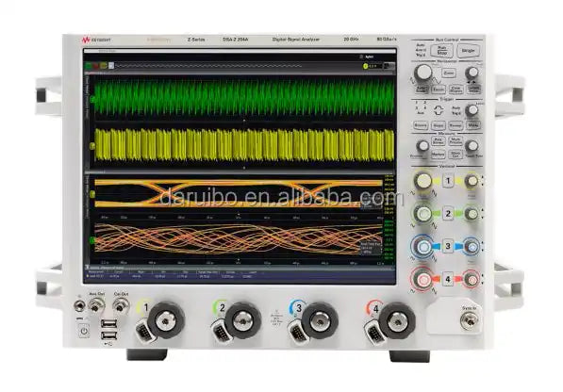The image size is (563, 392).
Task: Click the trigger Level knob
Action: pyautogui.click(x=472, y=110)
